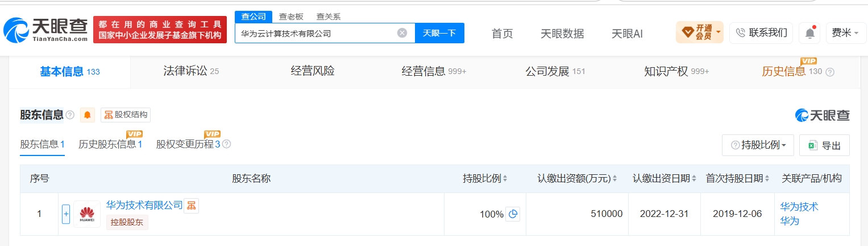Viewport: 868px width, 246px height.
Task: Click the help icon beside 股东信息 heading
Action: (70, 115)
